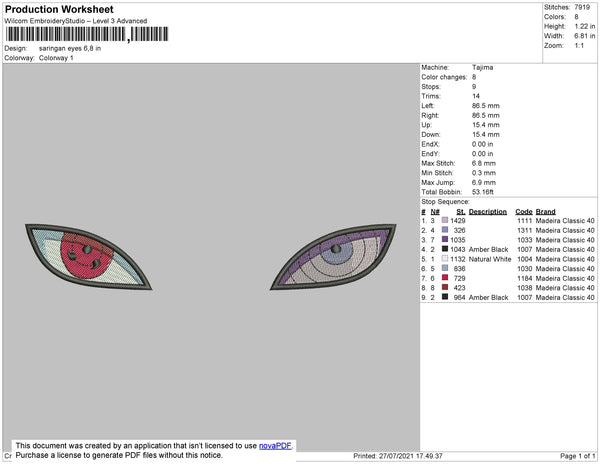Click the light pink swatch in row 1
This screenshot has height=464, width=600.
pos(445,220)
